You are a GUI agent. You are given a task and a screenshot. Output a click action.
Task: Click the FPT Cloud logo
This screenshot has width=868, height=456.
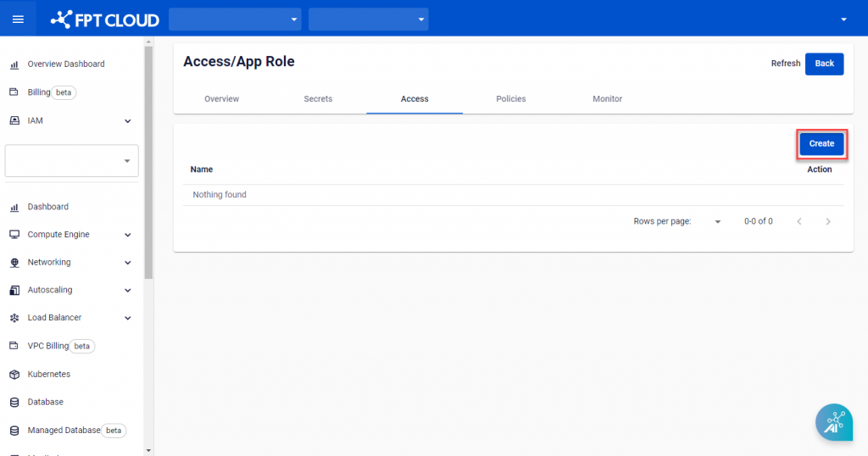[105, 19]
